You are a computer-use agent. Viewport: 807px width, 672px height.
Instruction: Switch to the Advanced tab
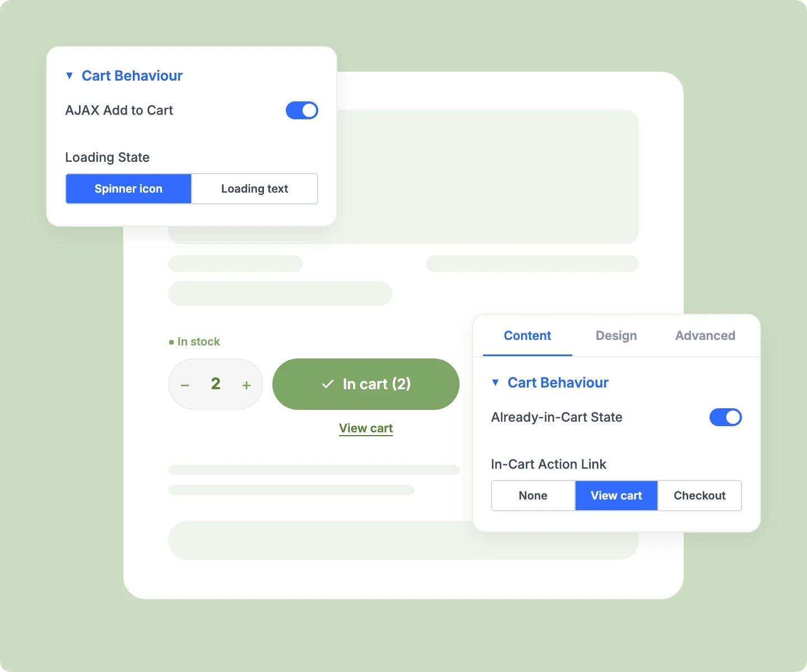[705, 335]
